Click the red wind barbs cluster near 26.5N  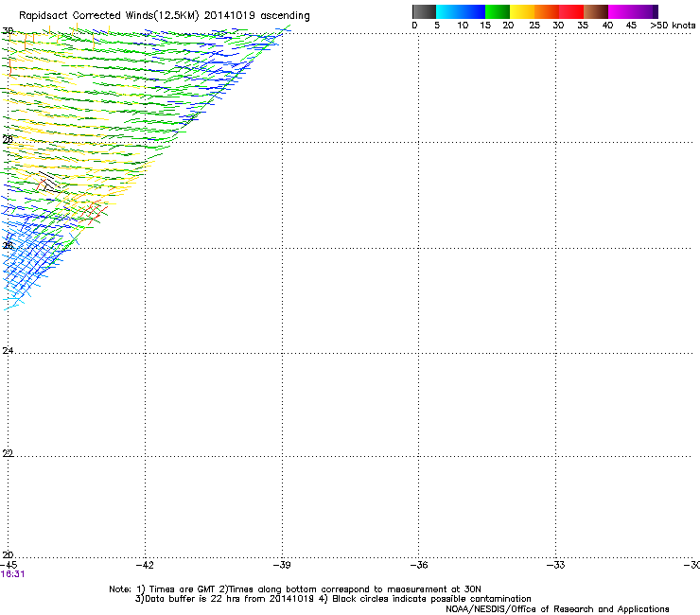tap(93, 211)
